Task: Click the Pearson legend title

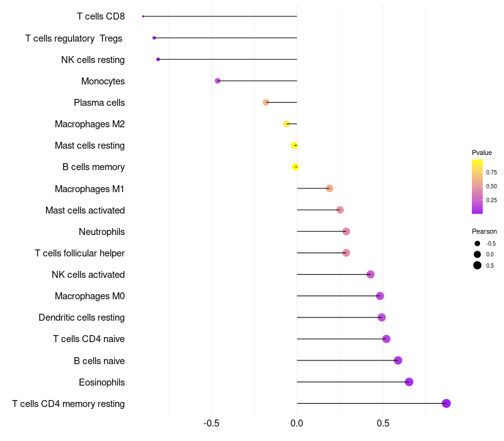Action: (x=484, y=231)
